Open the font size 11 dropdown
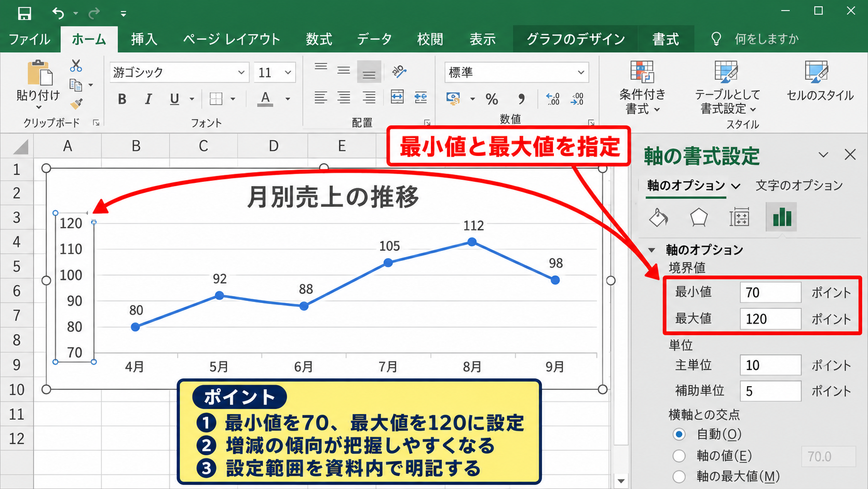Viewport: 868px width, 489px height. pos(288,72)
